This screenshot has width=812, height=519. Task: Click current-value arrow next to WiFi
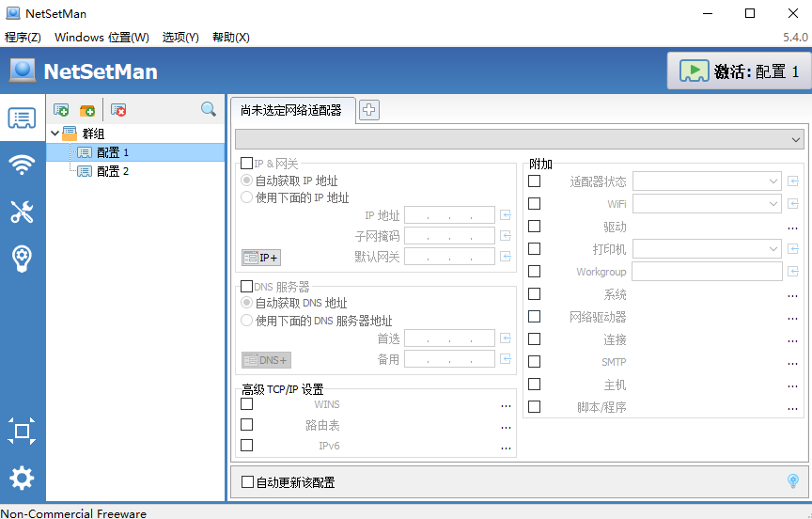(793, 204)
